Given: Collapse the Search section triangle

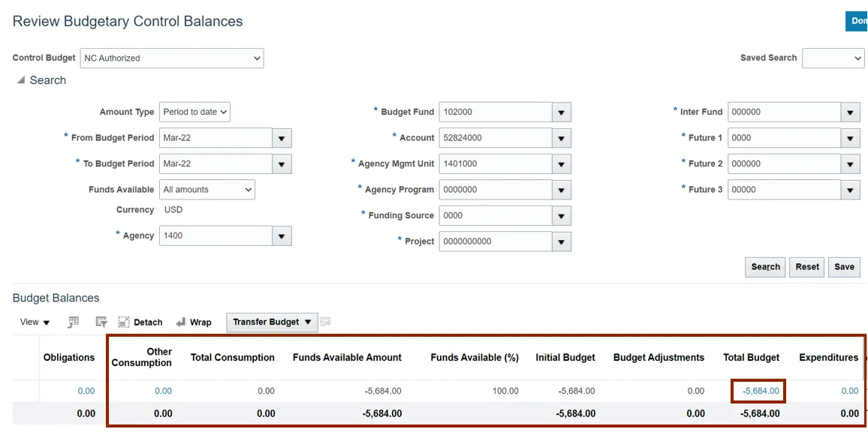Looking at the screenshot, I should tap(20, 80).
